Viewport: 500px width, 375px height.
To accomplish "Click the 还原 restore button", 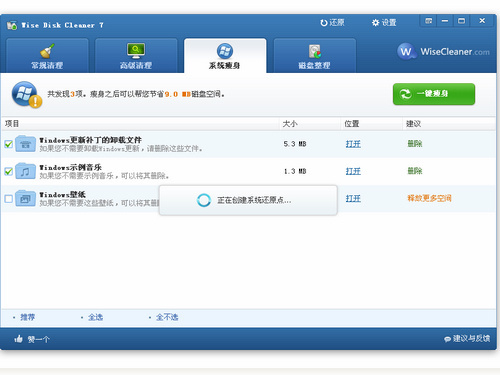I will pyautogui.click(x=332, y=23).
